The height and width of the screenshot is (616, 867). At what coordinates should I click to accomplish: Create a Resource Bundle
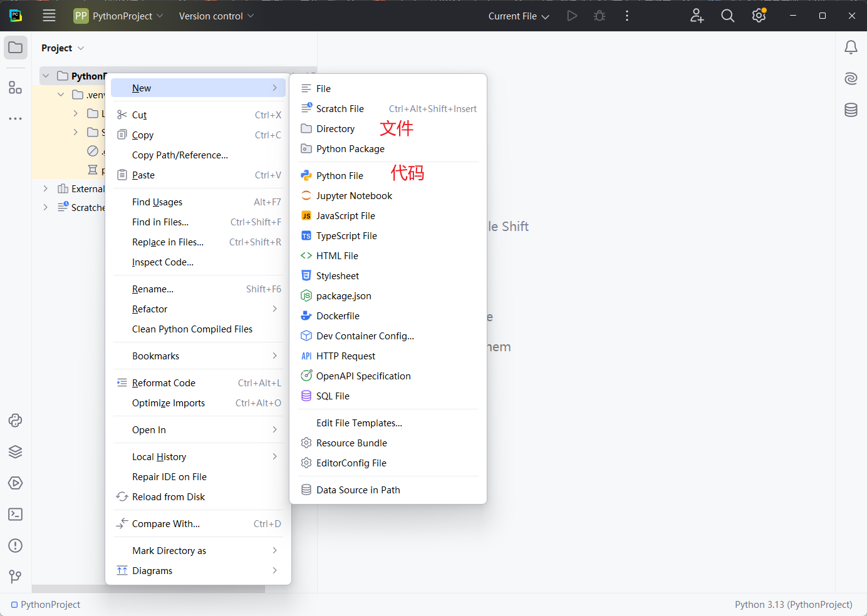pos(388,443)
